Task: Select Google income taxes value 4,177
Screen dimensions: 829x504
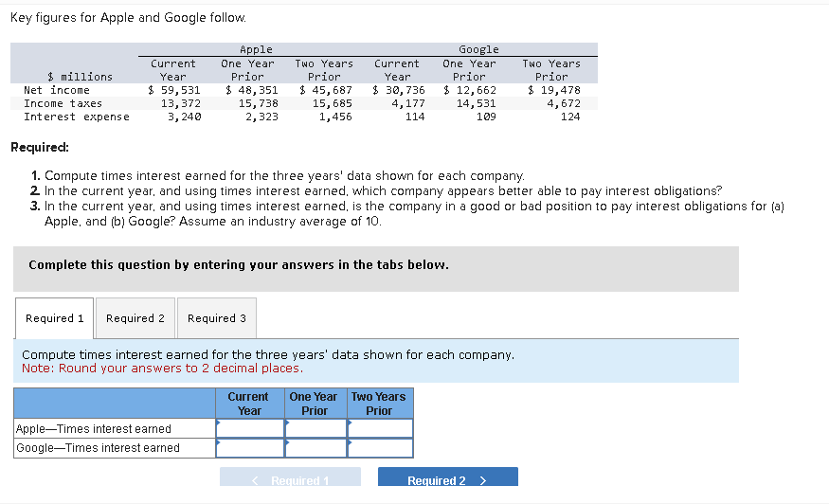Action: [x=408, y=103]
